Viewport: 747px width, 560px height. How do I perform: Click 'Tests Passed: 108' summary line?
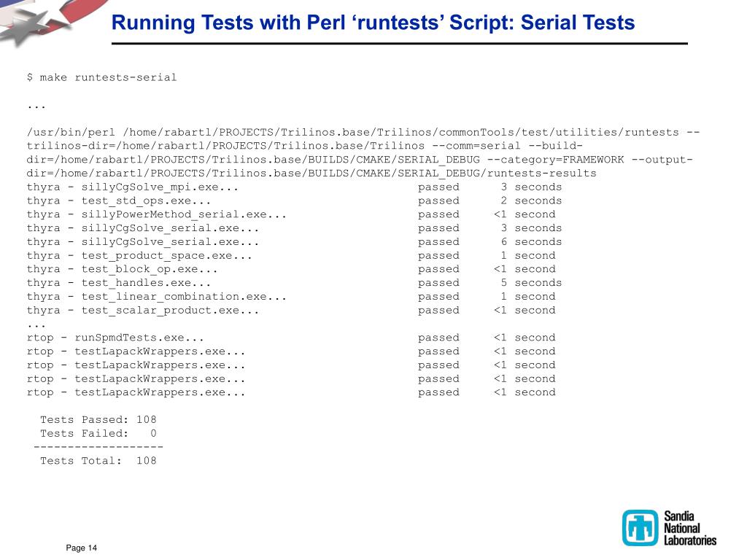click(98, 419)
